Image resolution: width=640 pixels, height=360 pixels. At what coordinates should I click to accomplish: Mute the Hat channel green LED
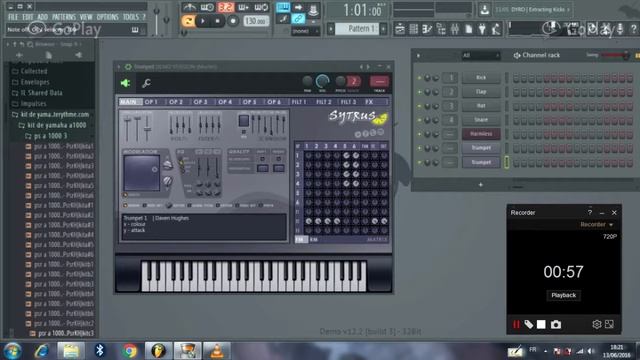[419, 106]
